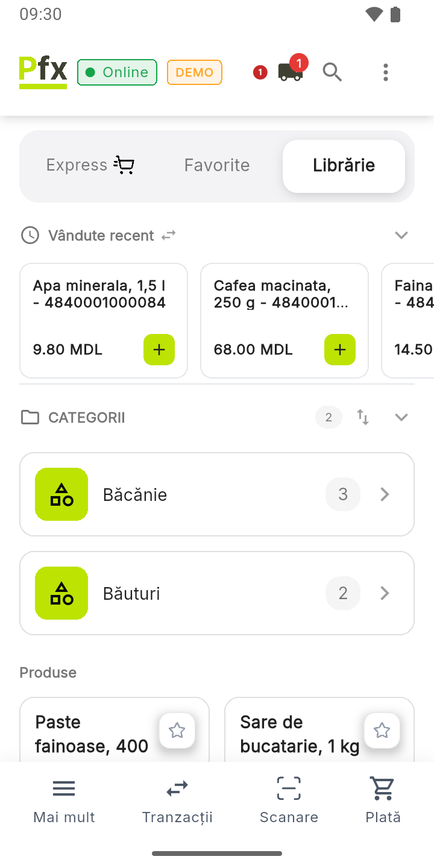Add Apa minerala with plus button
Image resolution: width=434 pixels, height=868 pixels.
[x=159, y=350]
